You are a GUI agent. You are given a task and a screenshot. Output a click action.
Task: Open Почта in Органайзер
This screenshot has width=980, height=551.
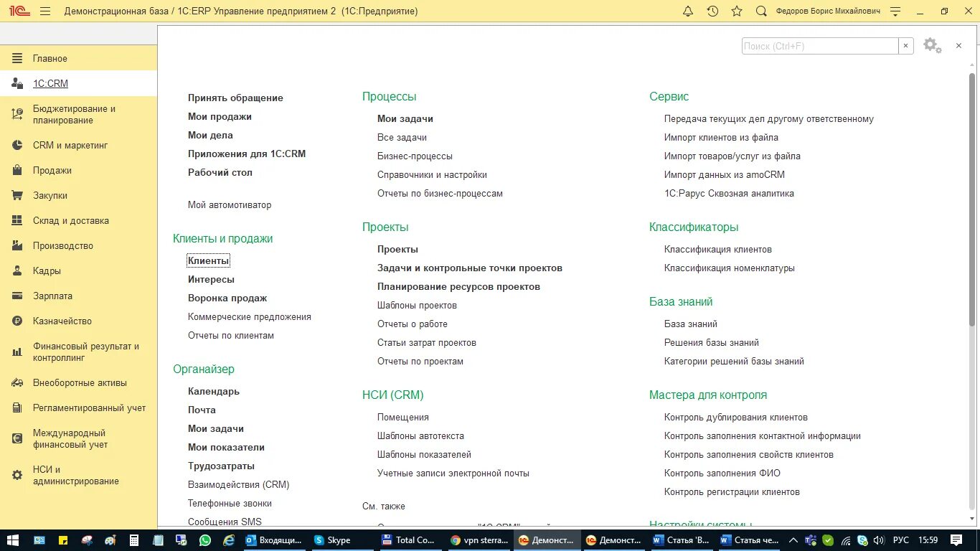point(202,410)
